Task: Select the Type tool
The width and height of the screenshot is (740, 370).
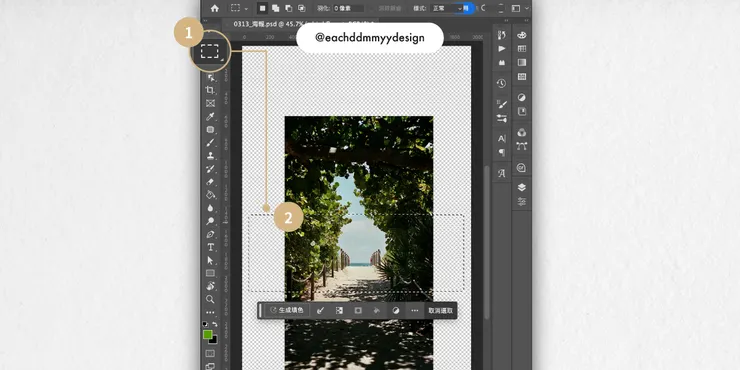Action: click(x=210, y=247)
